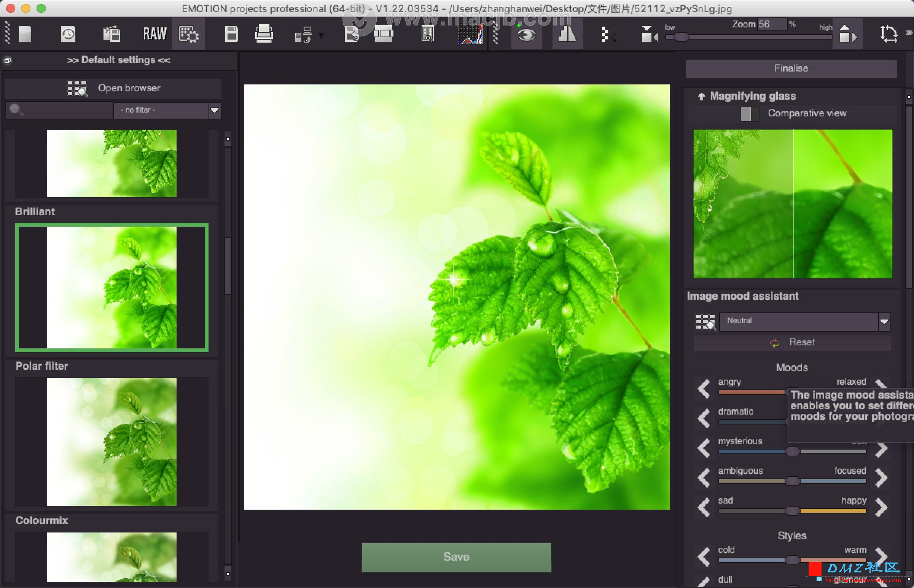Click the magnifying glass preview image
The image size is (914, 588).
tap(793, 203)
